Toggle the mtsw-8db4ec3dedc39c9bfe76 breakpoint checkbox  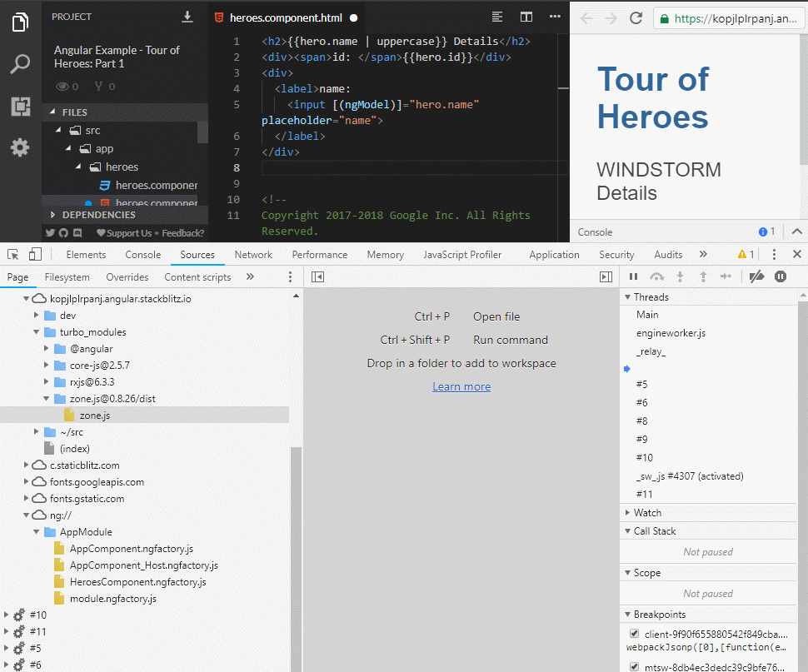point(635,667)
